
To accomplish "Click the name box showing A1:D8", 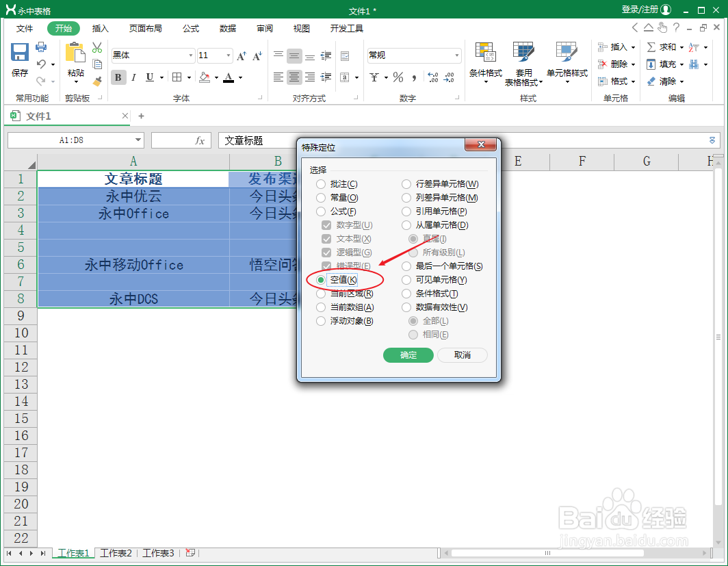I will (71, 140).
